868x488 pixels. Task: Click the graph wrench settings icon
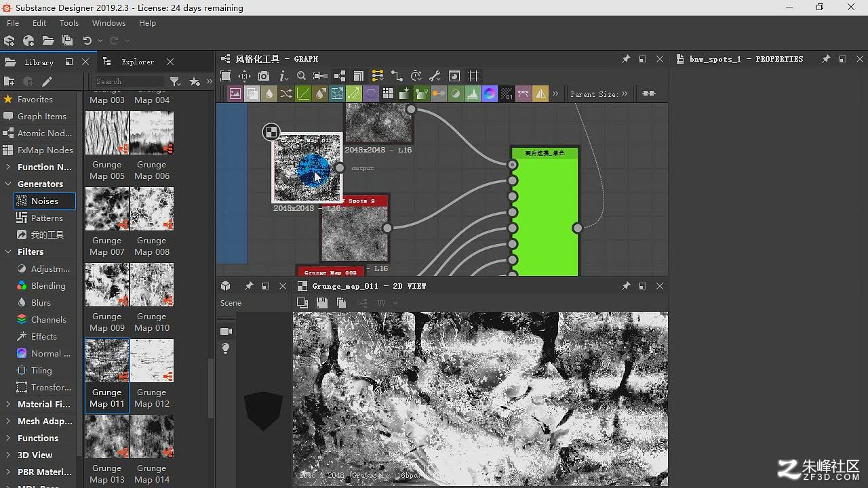point(435,76)
